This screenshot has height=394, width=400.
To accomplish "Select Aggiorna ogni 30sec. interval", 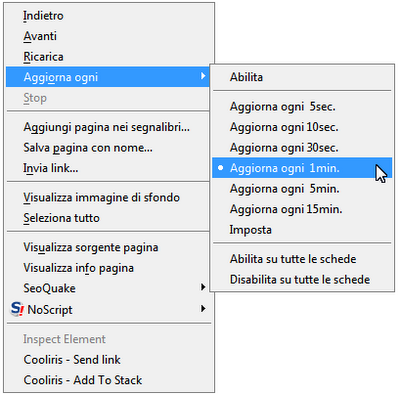I will pos(302,147).
